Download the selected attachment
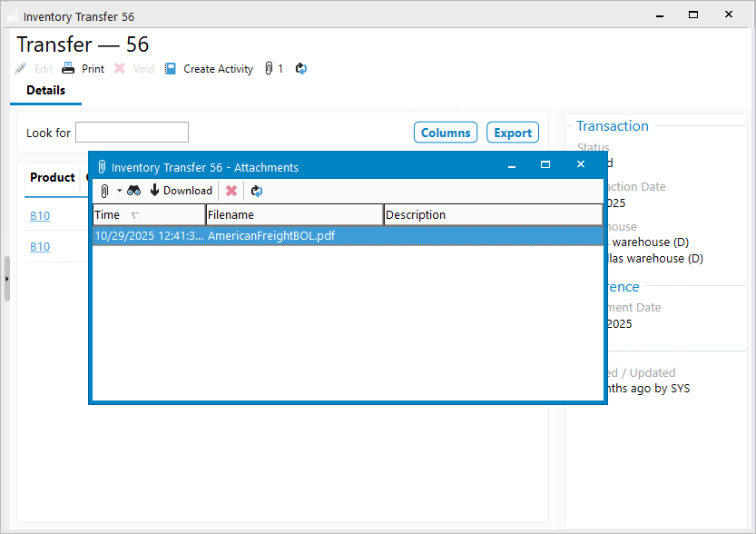 181,191
